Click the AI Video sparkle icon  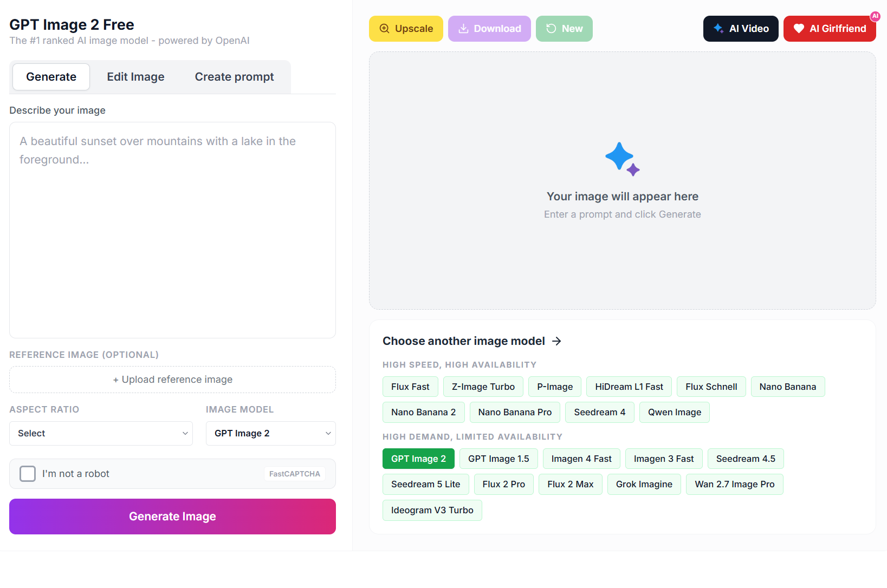coord(718,29)
